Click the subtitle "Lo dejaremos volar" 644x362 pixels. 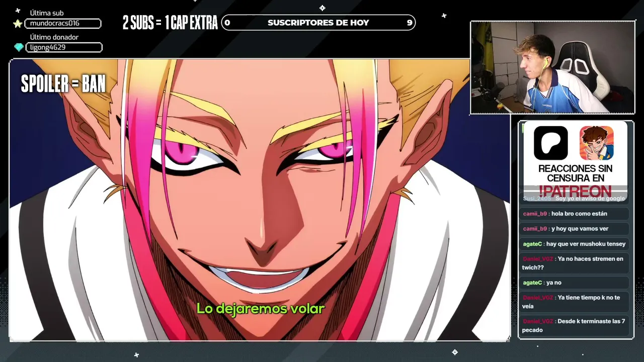coord(261,309)
